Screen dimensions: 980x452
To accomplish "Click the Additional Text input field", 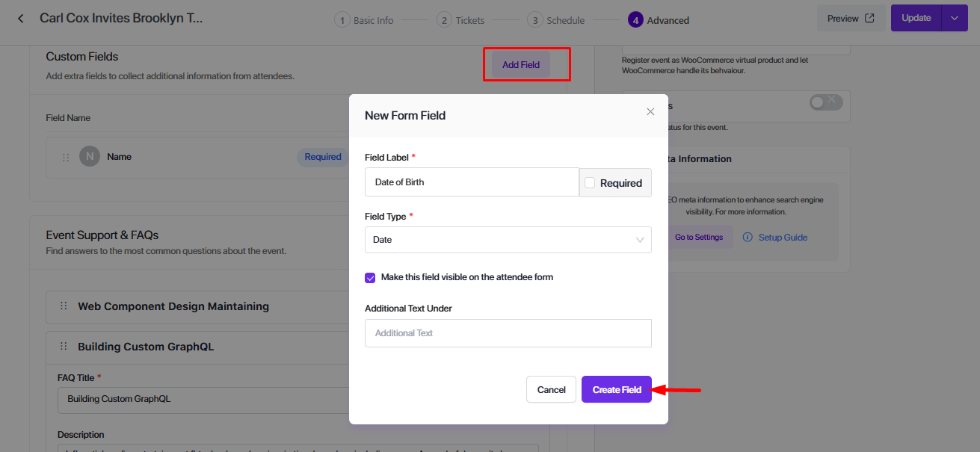I will click(508, 333).
